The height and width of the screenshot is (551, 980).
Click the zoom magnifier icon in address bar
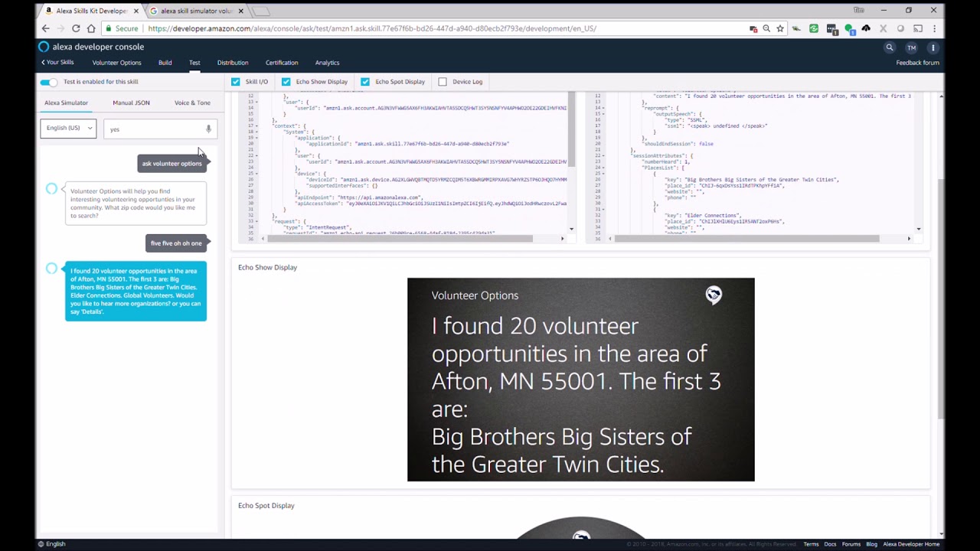click(x=766, y=28)
